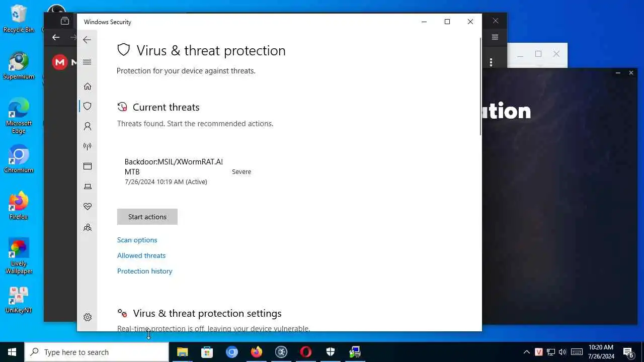Select Microsoft Edge desktop shortcut
Screen dimensions: 644x362
19,116
